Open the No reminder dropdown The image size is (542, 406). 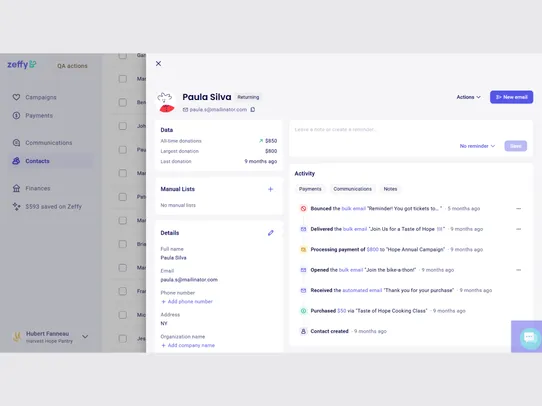point(477,146)
